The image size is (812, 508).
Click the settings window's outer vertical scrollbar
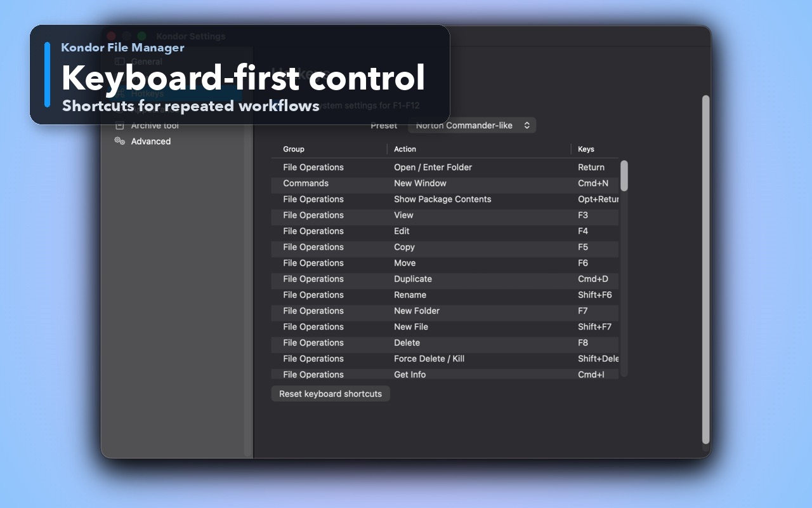(x=705, y=270)
